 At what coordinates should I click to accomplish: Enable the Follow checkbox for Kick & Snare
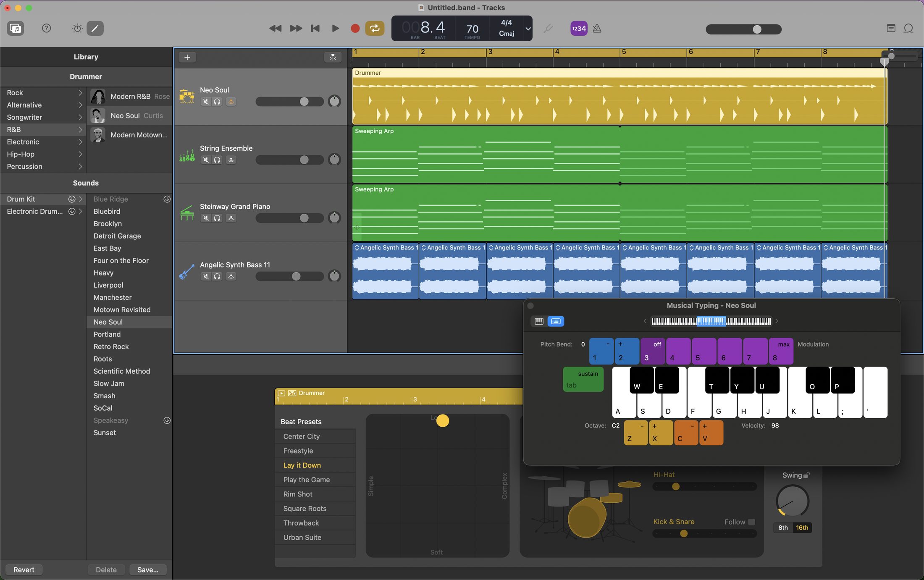(x=752, y=522)
